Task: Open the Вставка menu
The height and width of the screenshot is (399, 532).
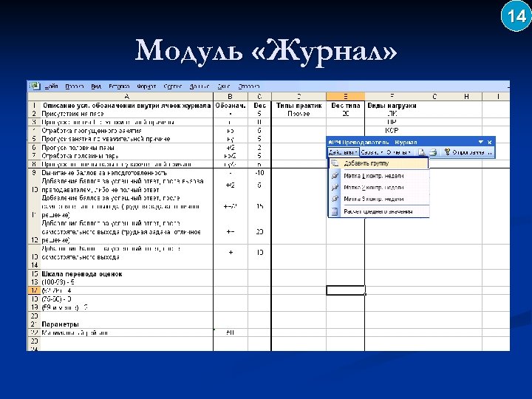Action: tap(119, 86)
